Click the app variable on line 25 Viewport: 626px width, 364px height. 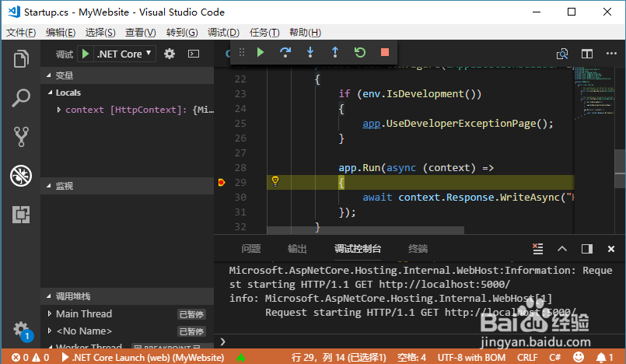point(371,124)
